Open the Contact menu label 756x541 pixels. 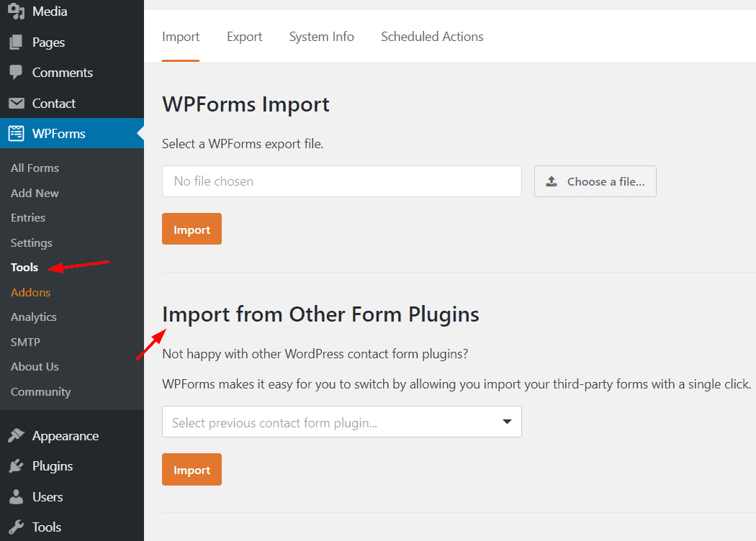[x=53, y=103]
